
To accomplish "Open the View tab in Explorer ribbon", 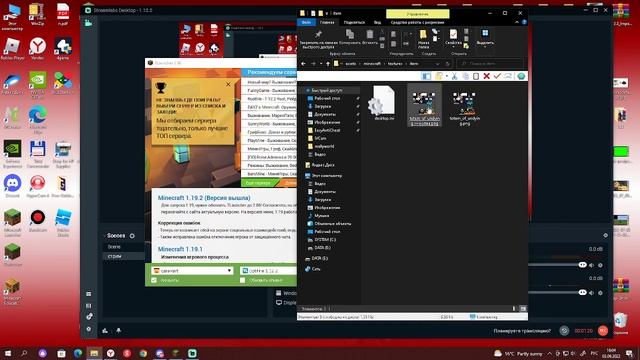I will 377,22.
